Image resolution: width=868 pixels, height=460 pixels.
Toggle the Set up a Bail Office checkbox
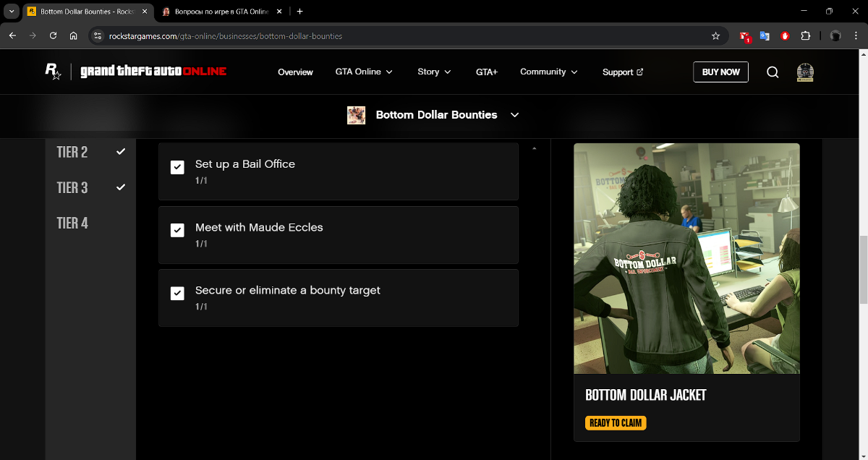click(177, 168)
